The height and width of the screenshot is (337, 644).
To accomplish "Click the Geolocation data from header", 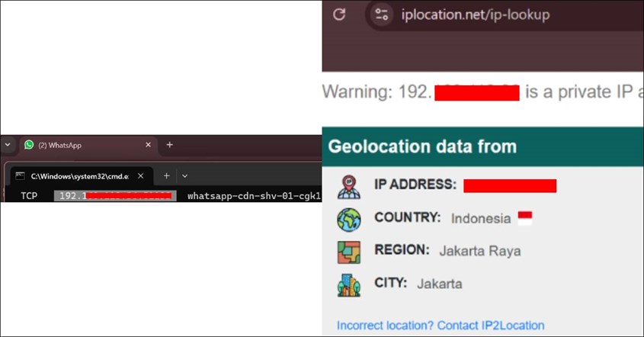I will 423,146.
